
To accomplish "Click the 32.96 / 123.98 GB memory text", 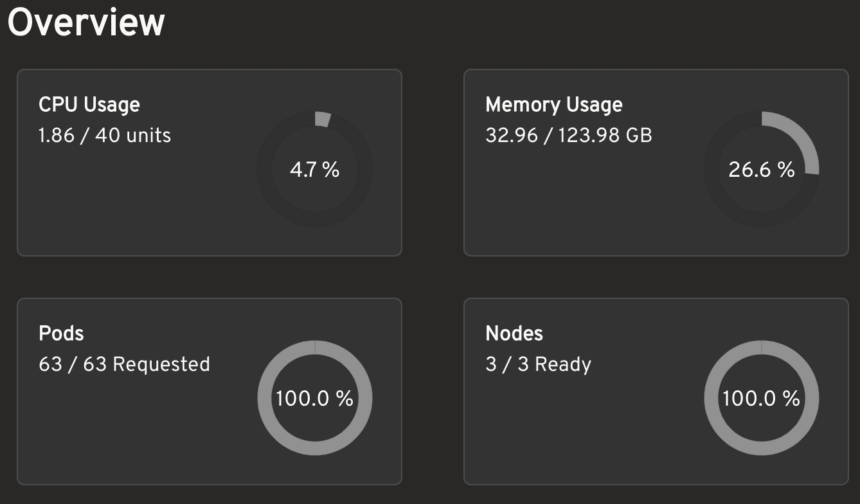I will tap(569, 136).
